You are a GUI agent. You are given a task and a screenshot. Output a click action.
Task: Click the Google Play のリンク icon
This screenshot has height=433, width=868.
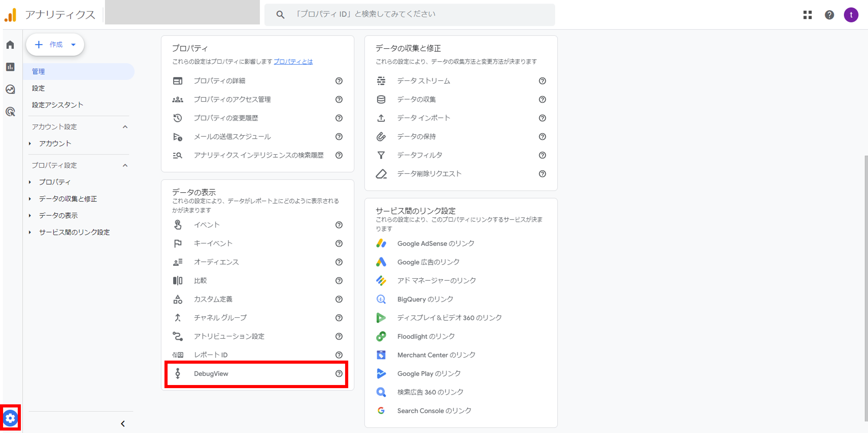click(381, 373)
